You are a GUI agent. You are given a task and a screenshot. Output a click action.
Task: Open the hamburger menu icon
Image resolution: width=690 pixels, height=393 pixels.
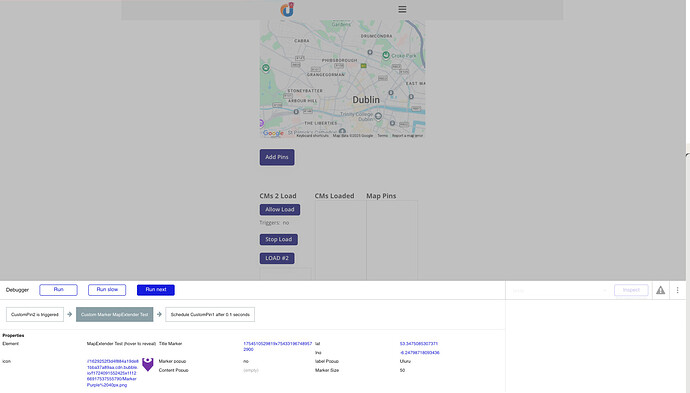point(402,9)
